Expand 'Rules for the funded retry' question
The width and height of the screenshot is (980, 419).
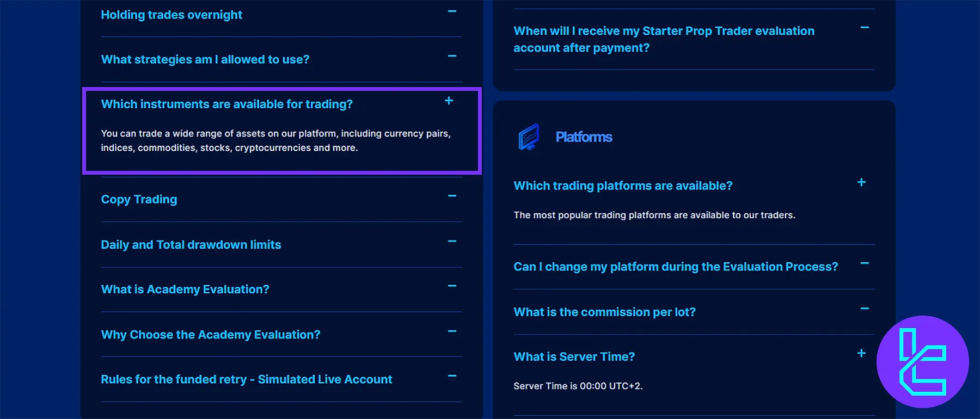tap(246, 379)
